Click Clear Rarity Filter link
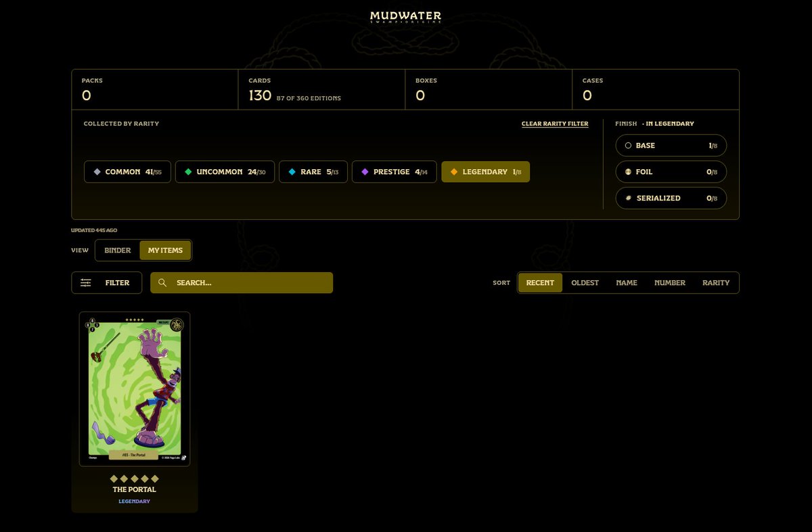 pos(555,124)
